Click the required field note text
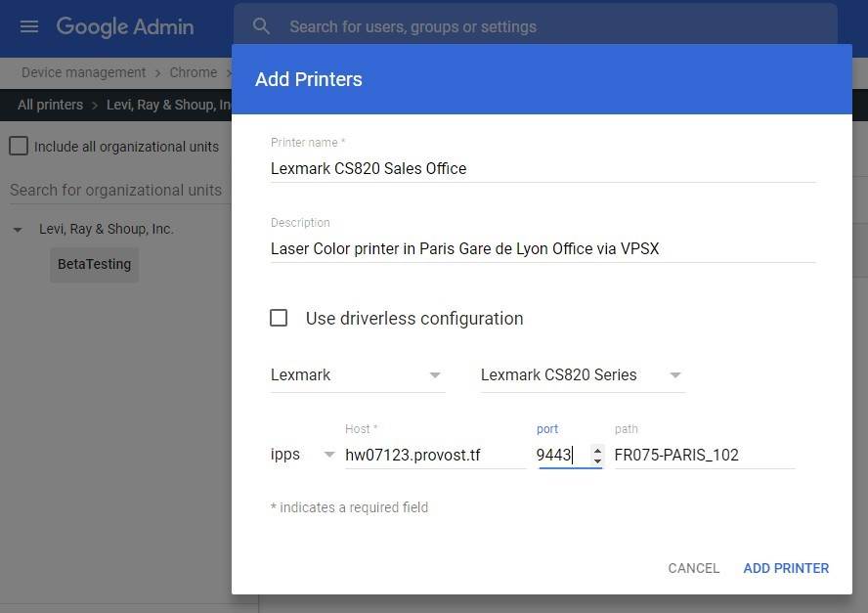Image resolution: width=868 pixels, height=613 pixels. (349, 507)
